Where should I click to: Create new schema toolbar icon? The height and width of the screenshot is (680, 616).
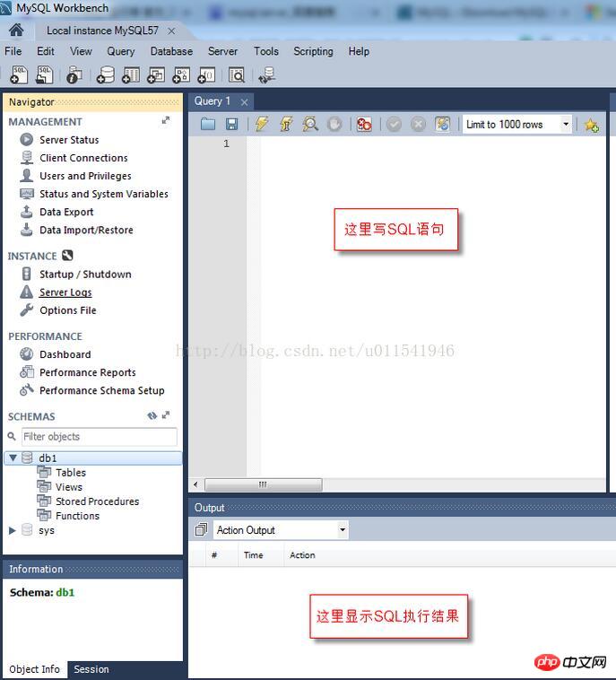[105, 75]
